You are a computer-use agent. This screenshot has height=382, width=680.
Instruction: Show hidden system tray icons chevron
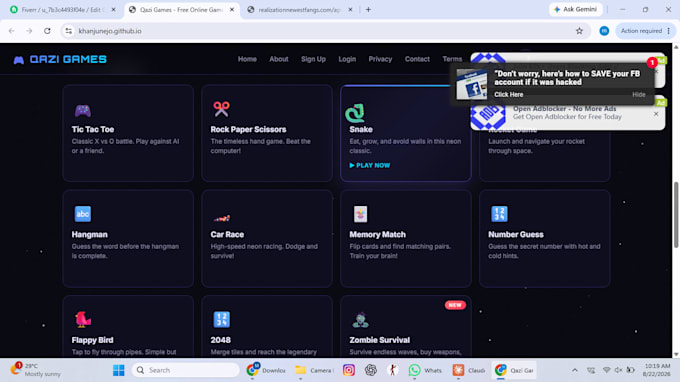pyautogui.click(x=575, y=370)
